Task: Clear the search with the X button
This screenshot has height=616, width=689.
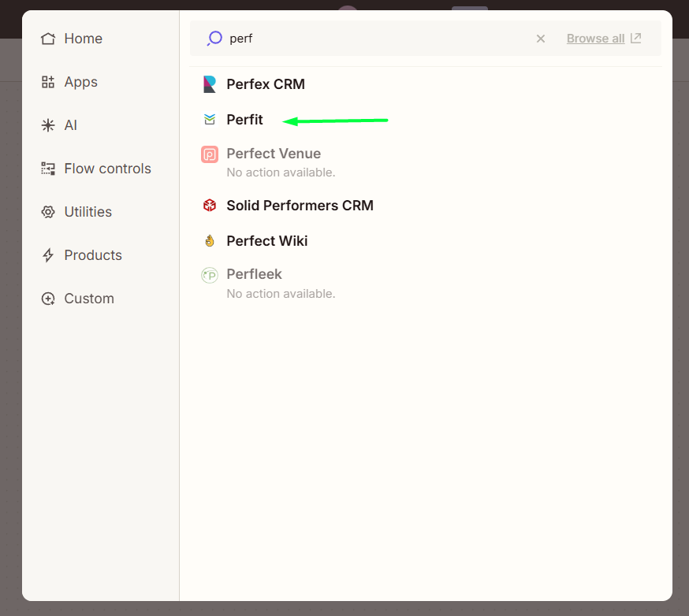Action: tap(541, 39)
